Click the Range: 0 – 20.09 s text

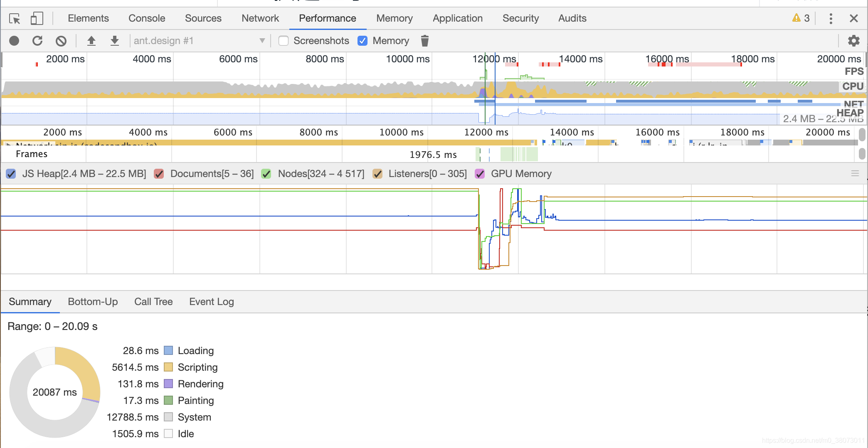point(52,326)
